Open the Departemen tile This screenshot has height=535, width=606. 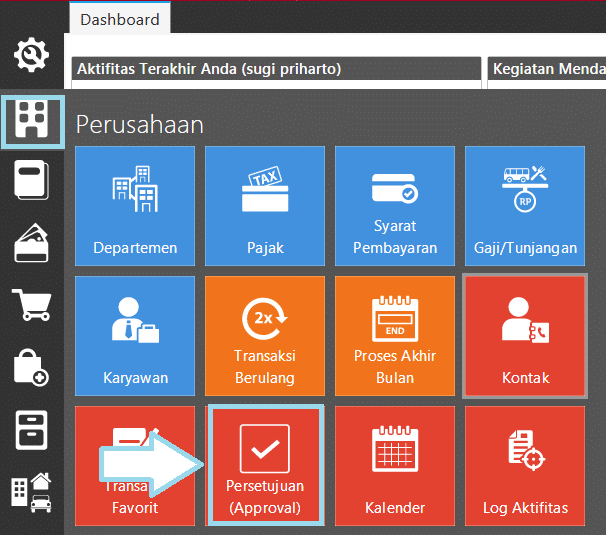click(135, 206)
